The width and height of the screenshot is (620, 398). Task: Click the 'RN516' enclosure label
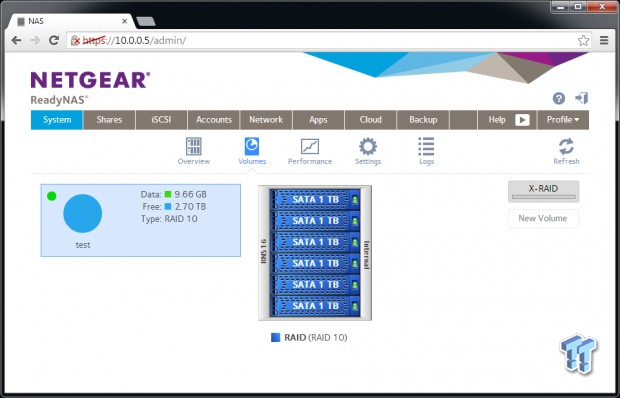[x=264, y=251]
